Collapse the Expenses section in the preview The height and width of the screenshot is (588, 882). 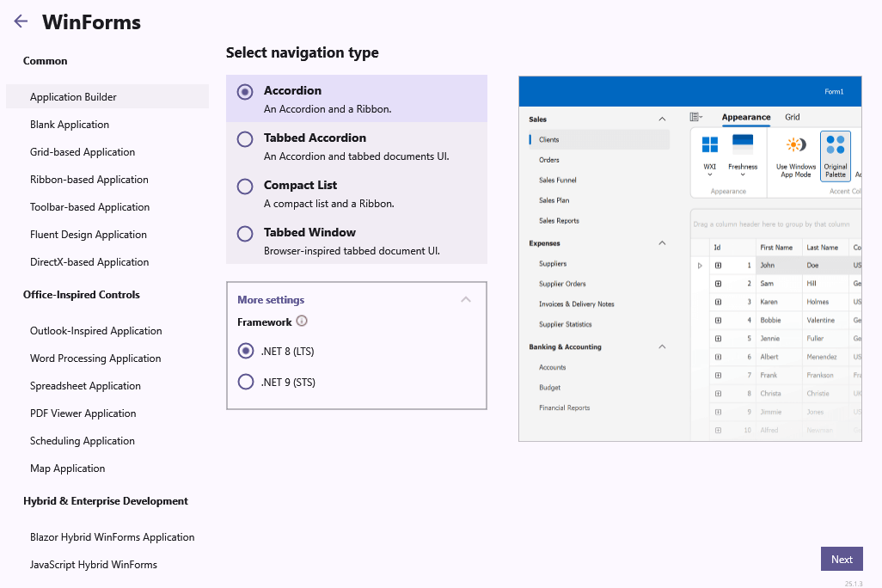[x=662, y=243]
